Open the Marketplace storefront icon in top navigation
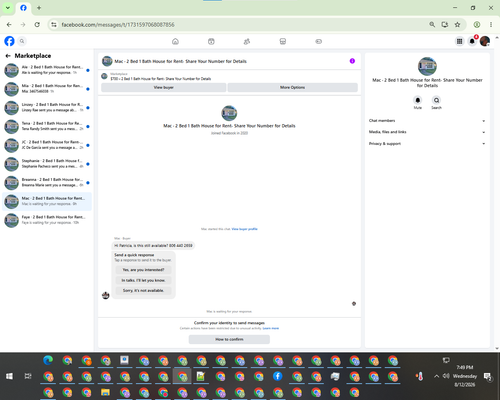 [x=283, y=41]
